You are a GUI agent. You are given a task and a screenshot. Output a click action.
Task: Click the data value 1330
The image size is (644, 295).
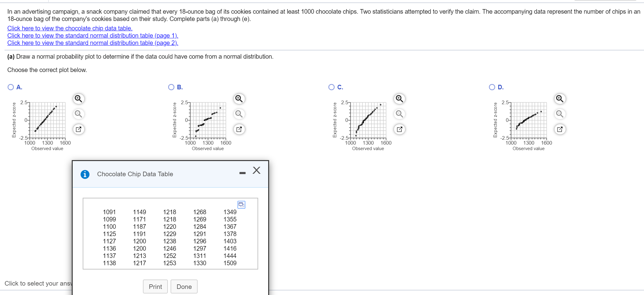200,263
